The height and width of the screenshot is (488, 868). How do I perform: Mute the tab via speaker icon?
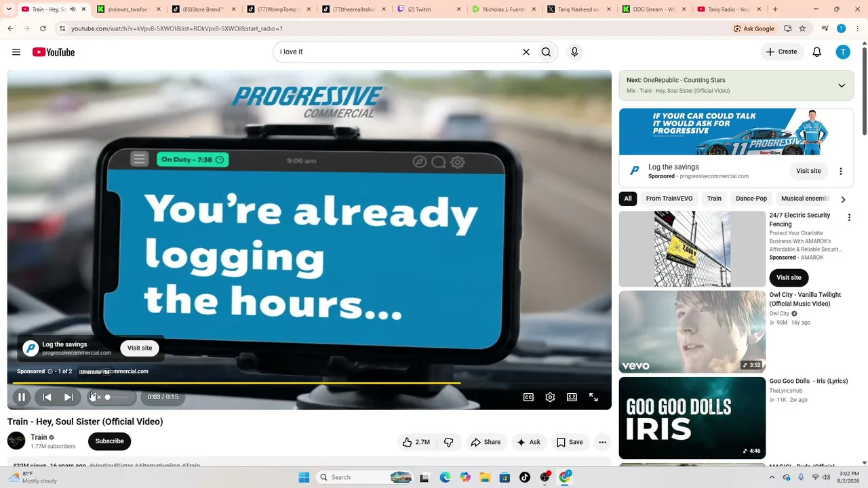[73, 9]
